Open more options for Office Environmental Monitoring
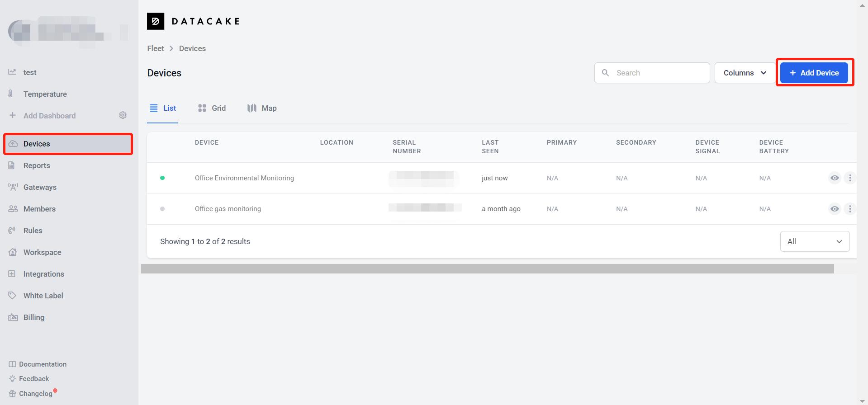This screenshot has height=405, width=868. (850, 178)
